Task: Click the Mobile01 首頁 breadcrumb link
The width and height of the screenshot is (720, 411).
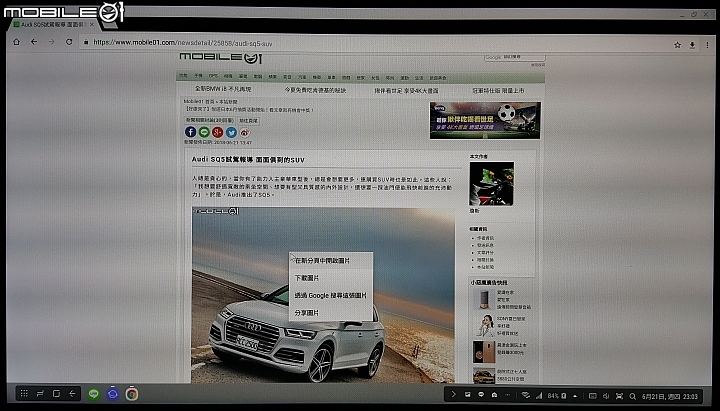Action: (x=199, y=101)
